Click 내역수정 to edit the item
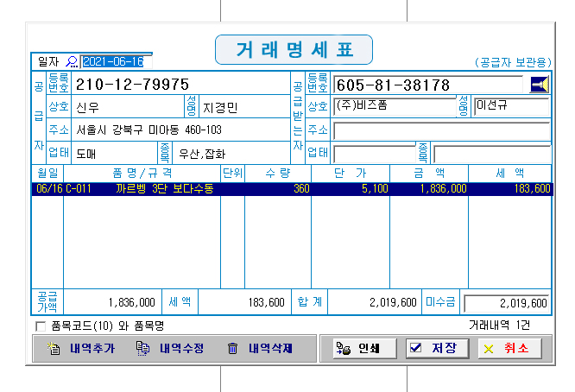575x392 pixels. pyautogui.click(x=170, y=349)
